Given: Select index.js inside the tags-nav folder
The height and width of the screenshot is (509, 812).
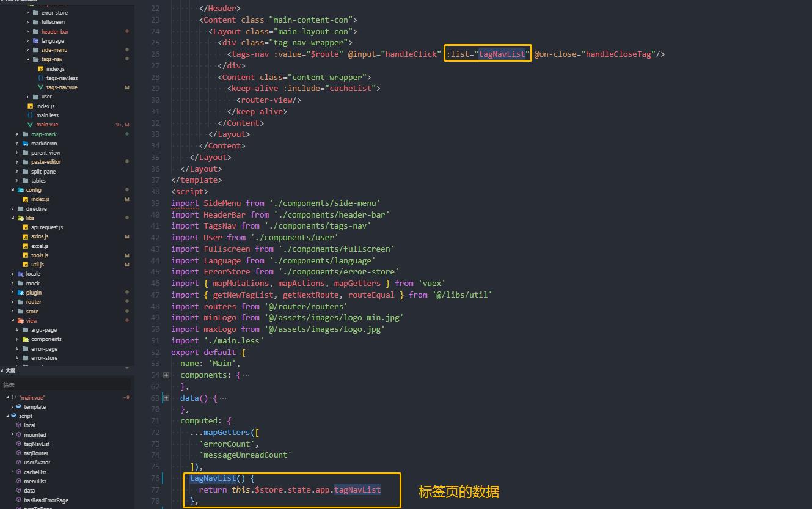Looking at the screenshot, I should point(55,69).
